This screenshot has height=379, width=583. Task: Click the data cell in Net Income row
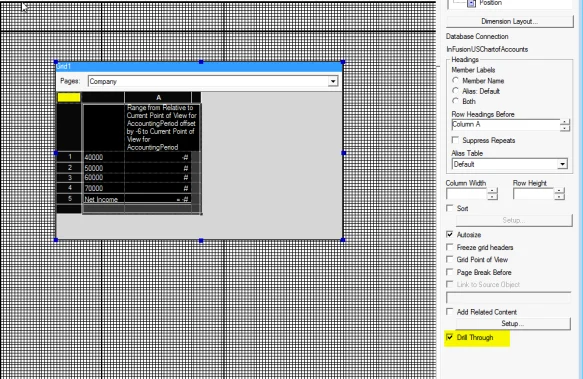pos(158,199)
